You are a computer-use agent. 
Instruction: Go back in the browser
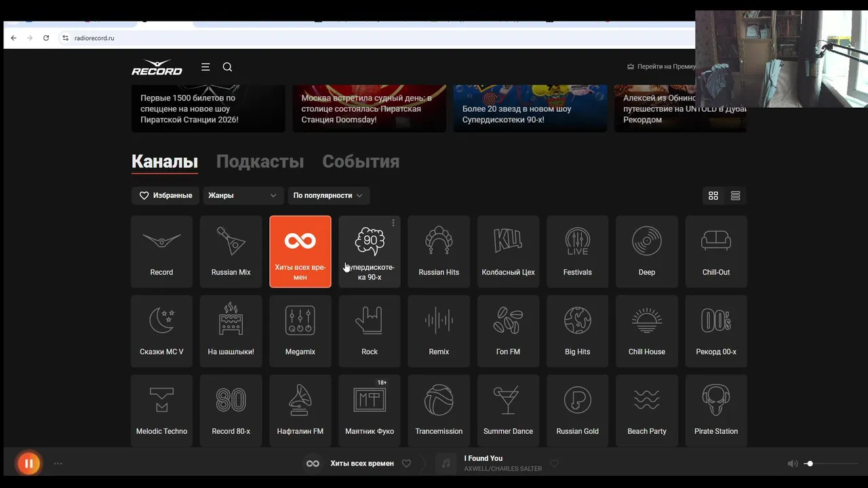tap(14, 38)
